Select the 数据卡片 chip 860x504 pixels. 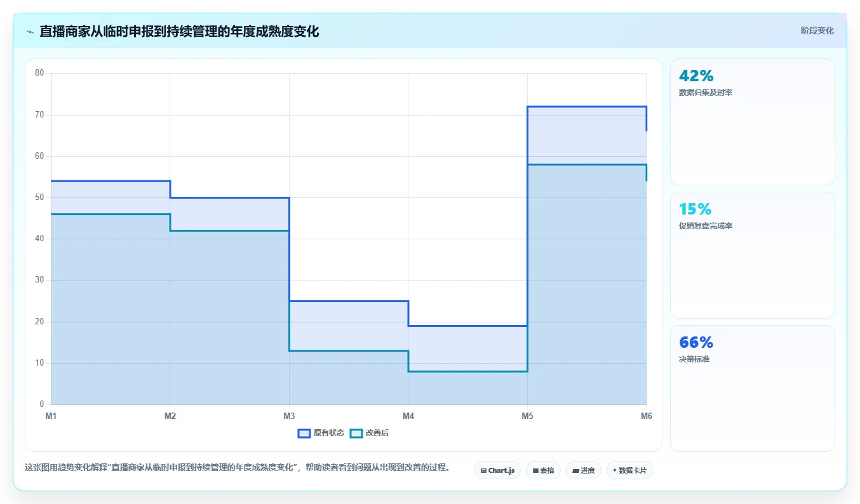click(x=629, y=470)
